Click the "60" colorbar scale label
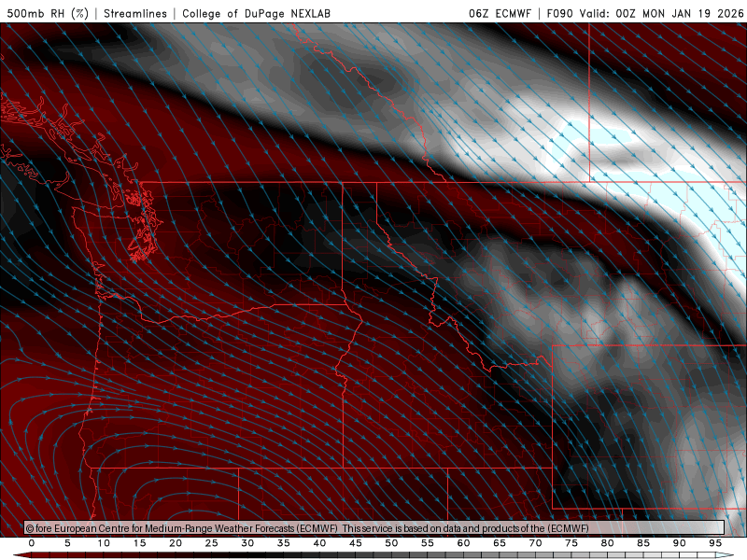Image resolution: width=747 pixels, height=560 pixels. [463, 543]
